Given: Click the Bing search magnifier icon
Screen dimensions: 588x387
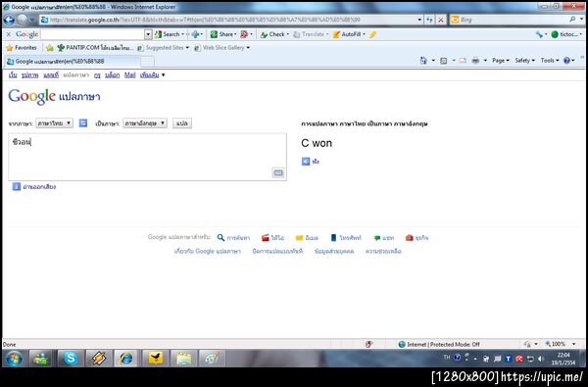Looking at the screenshot, I should [x=572, y=20].
